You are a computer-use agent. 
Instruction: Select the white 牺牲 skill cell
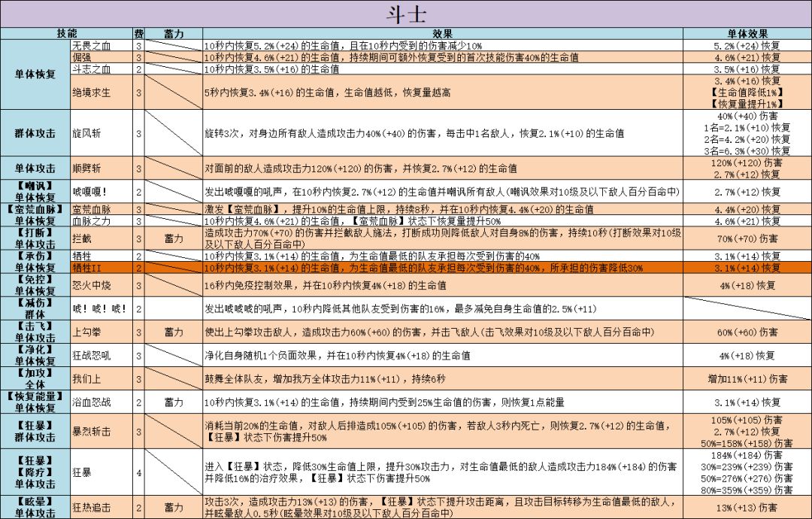(x=101, y=256)
